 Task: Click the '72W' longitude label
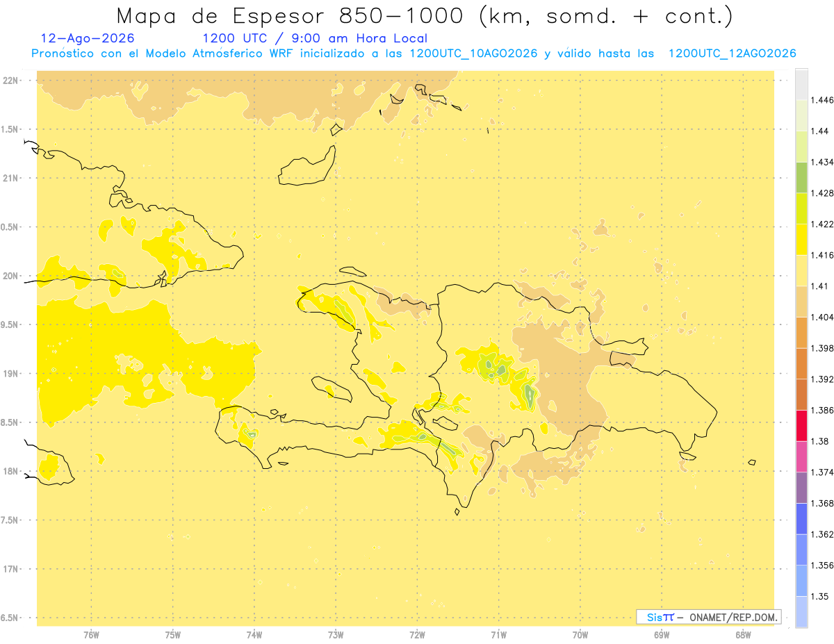tap(417, 634)
